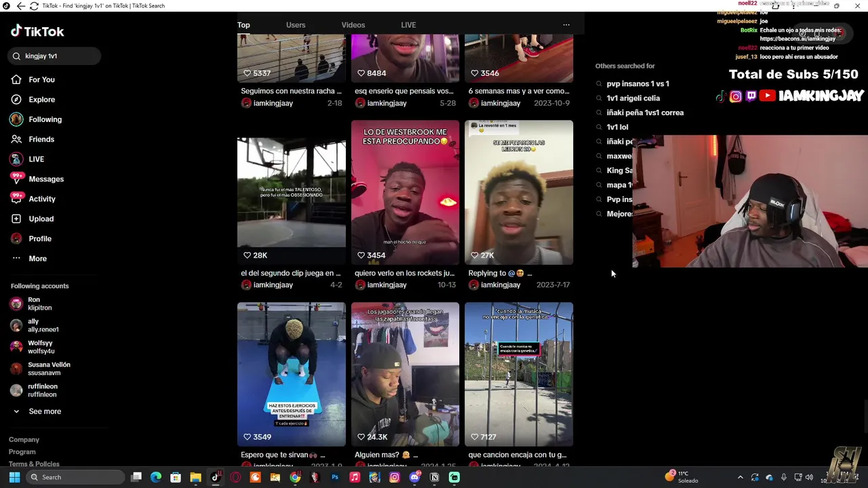The width and height of the screenshot is (868, 488).
Task: Expand See more following accounts
Action: click(37, 411)
